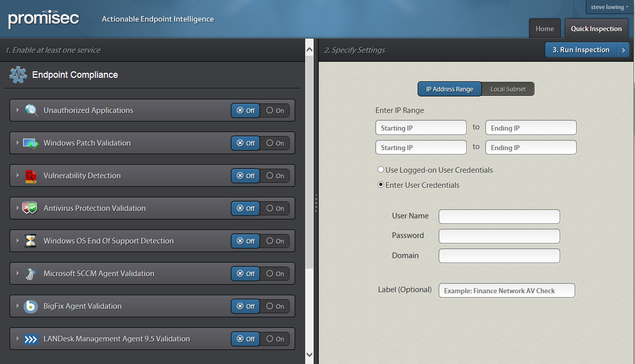Image resolution: width=635 pixels, height=364 pixels.
Task: Expand the Windows OS End Of Support row
Action: click(x=18, y=240)
